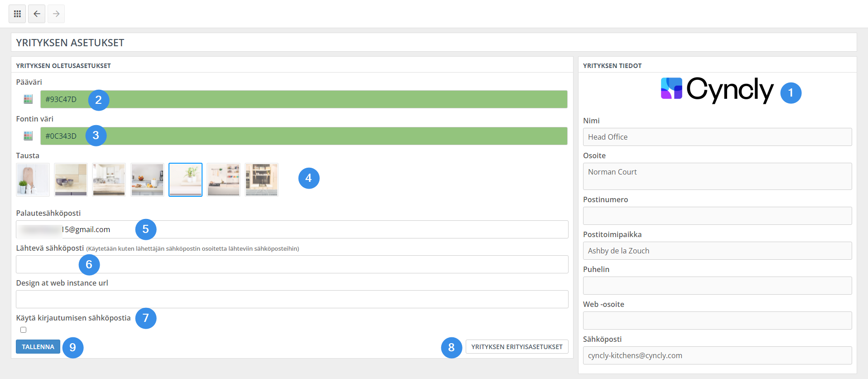Open the apps grid menu icon
The height and width of the screenshot is (379, 868).
tap(17, 14)
